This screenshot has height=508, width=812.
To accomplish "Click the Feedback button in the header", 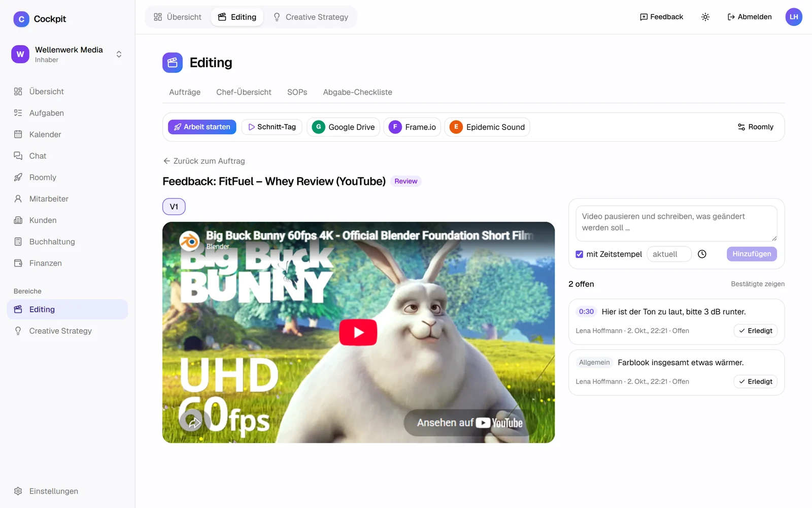I will pos(661,17).
